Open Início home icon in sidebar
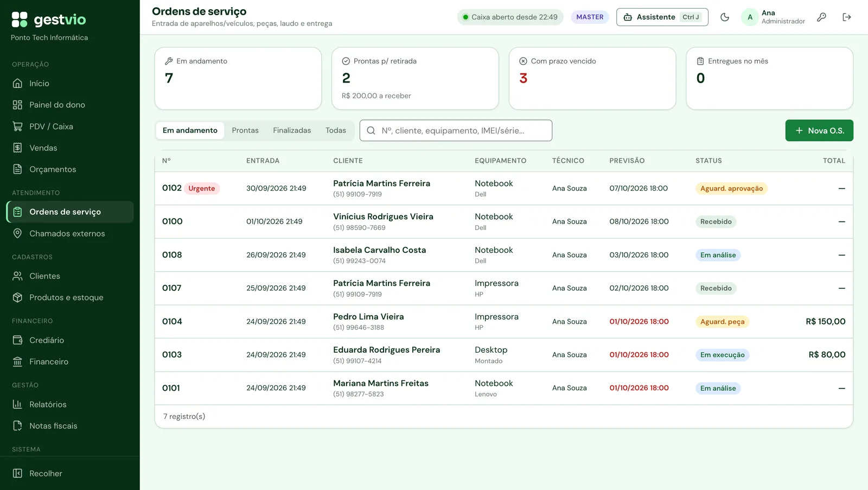The height and width of the screenshot is (490, 868). [x=17, y=83]
